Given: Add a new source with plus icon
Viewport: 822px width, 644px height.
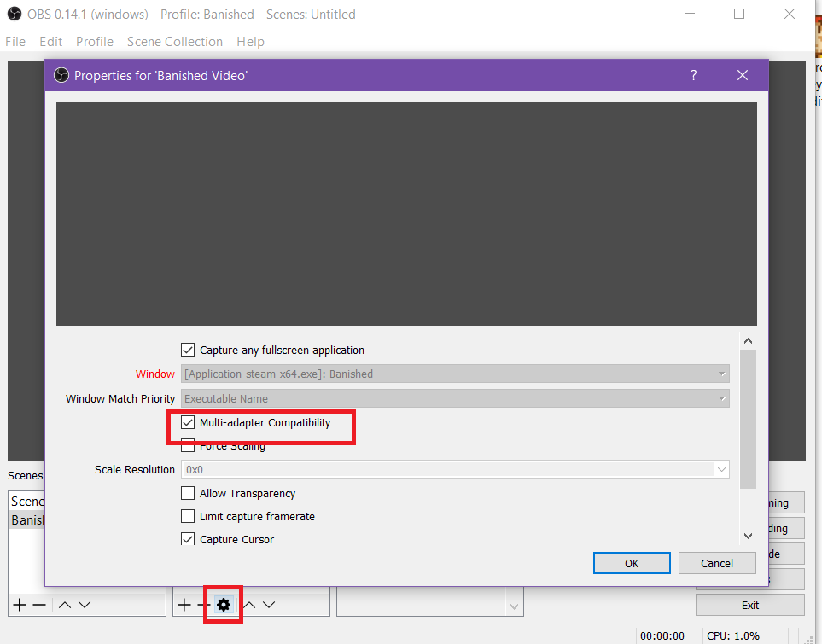Looking at the screenshot, I should [x=184, y=605].
